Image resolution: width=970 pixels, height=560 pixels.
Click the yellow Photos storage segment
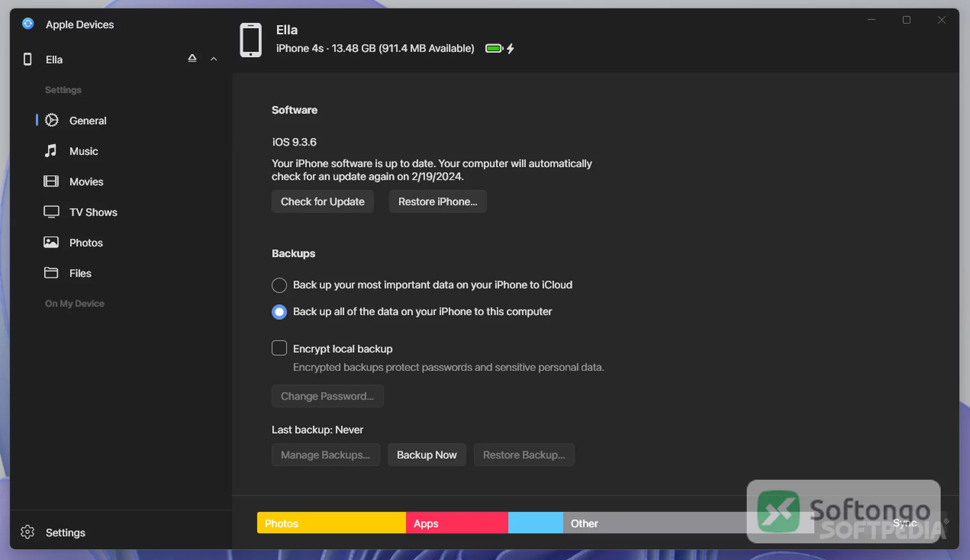[331, 523]
